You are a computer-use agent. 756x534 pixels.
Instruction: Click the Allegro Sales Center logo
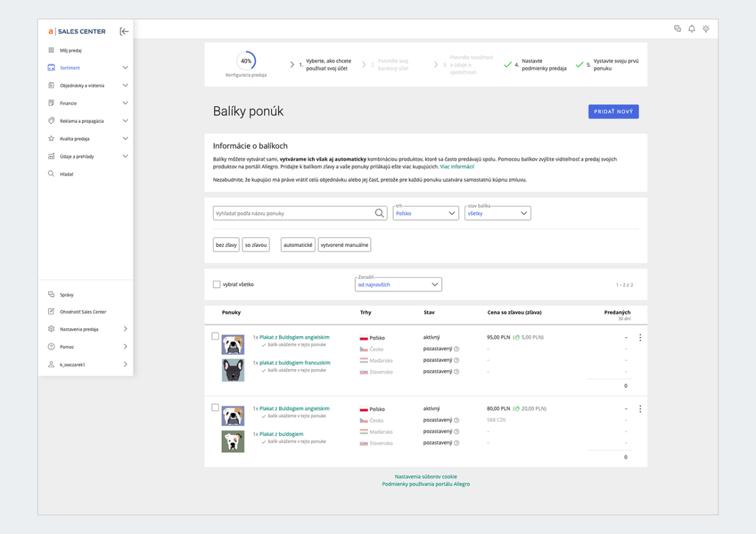77,31
